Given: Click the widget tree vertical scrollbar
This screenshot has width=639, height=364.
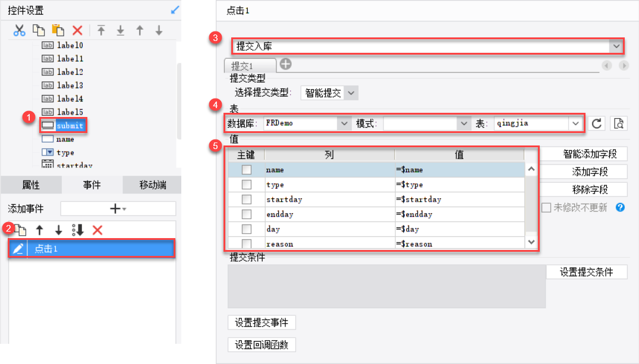Looking at the screenshot, I should [179, 102].
